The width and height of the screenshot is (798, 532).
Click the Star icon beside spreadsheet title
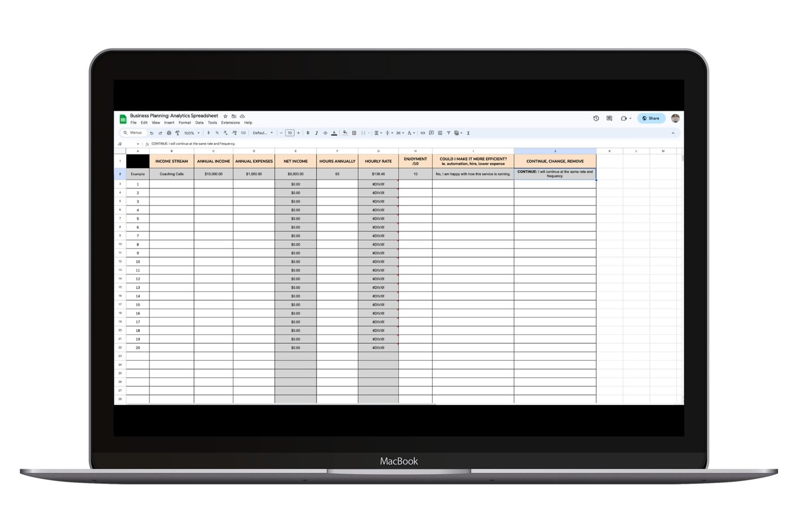(x=225, y=115)
